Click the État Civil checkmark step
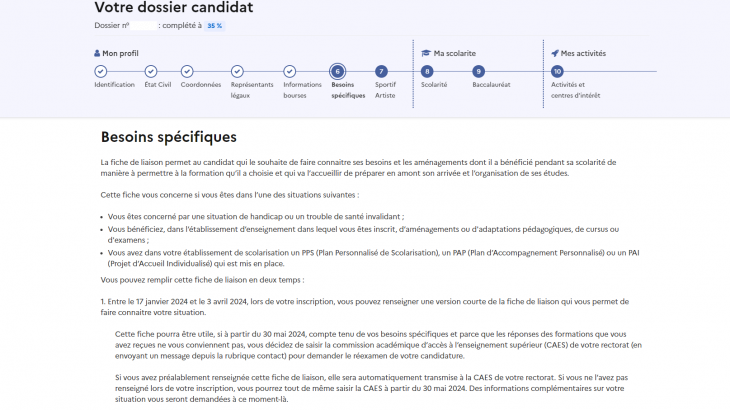Image resolution: width=730 pixels, height=410 pixels. [151, 71]
